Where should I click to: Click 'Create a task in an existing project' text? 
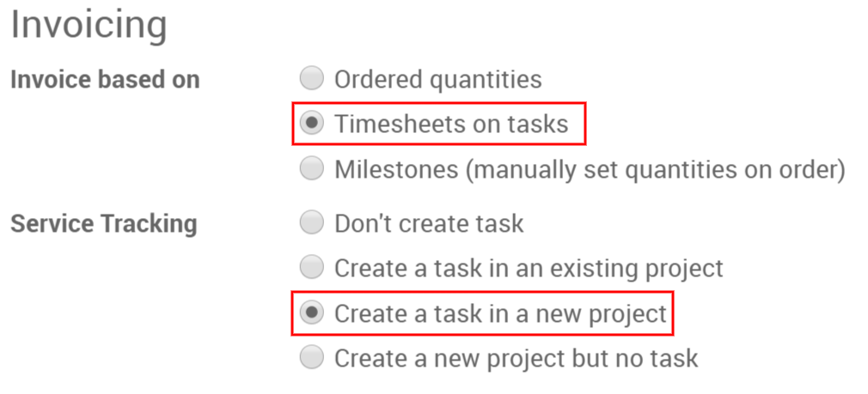coord(529,269)
